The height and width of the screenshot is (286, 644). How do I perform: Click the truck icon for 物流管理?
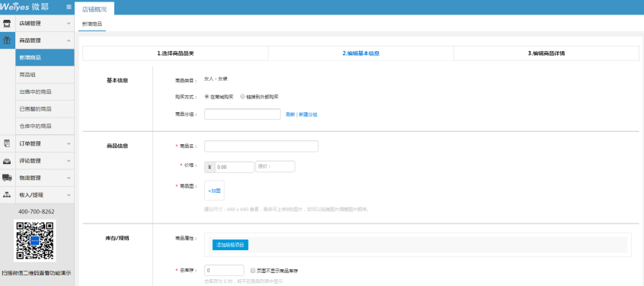(7, 178)
